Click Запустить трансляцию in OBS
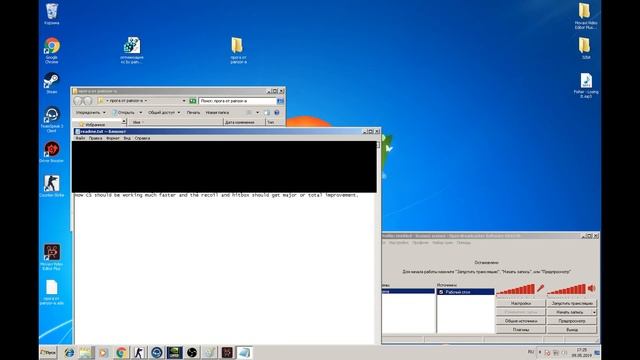Image resolution: width=640 pixels, height=360 pixels. click(572, 303)
